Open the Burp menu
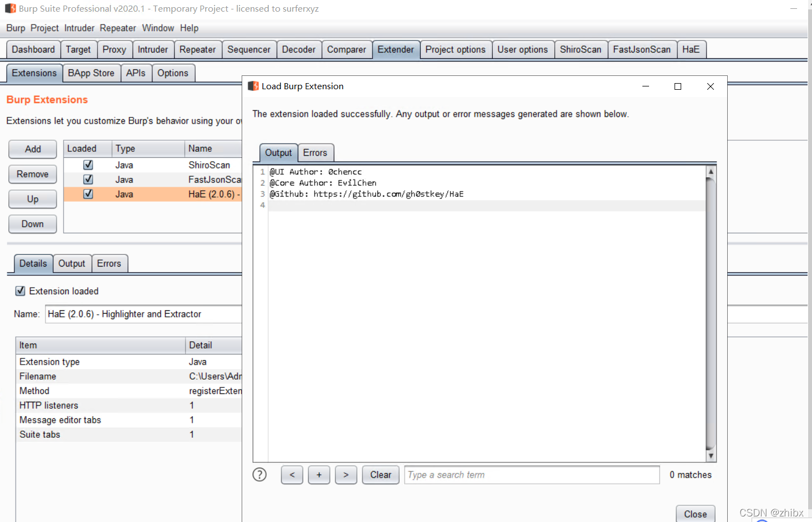This screenshot has width=812, height=522. [16, 28]
